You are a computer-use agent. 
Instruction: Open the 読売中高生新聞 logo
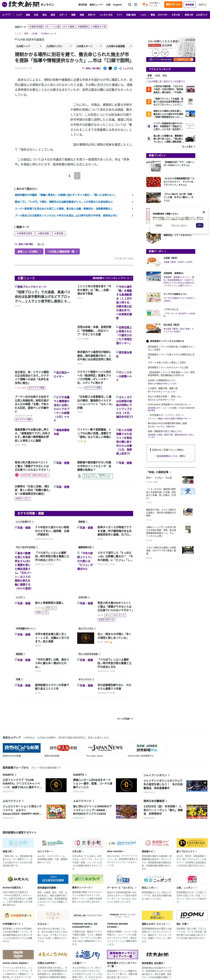63,748
